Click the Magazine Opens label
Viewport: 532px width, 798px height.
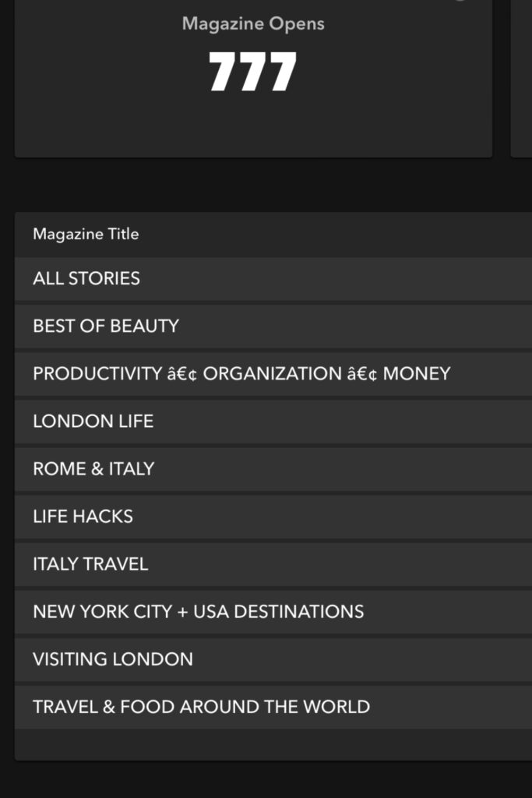(x=253, y=24)
